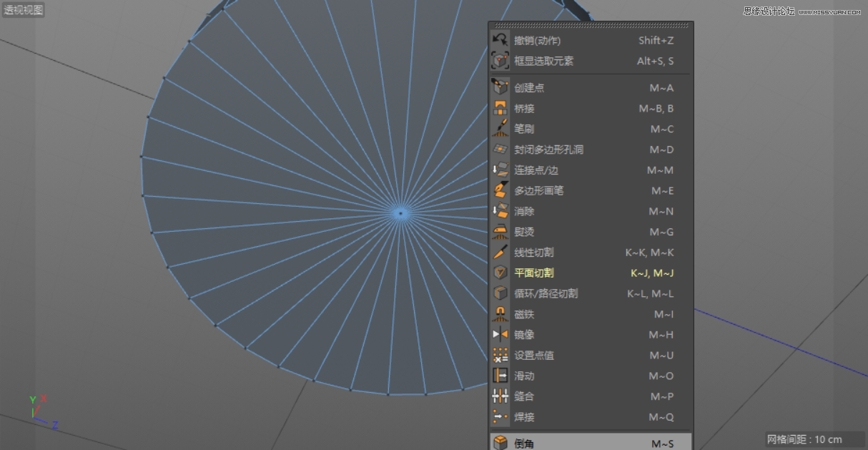The height and width of the screenshot is (450, 868).
Task: Click the 镜像 (Mirror) tool icon
Action: pyautogui.click(x=500, y=334)
